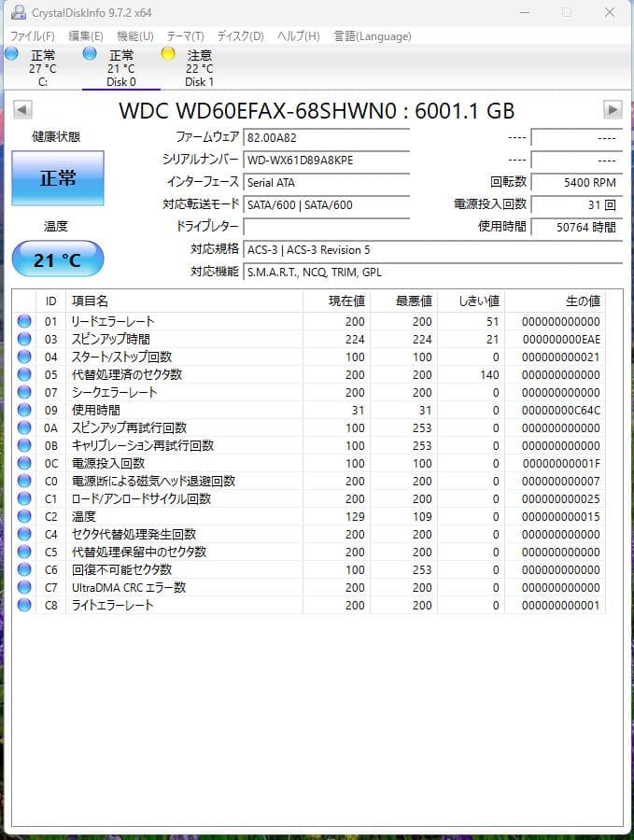Click the 項目名 column header
Viewport: 634px width, 840px height.
click(x=184, y=301)
